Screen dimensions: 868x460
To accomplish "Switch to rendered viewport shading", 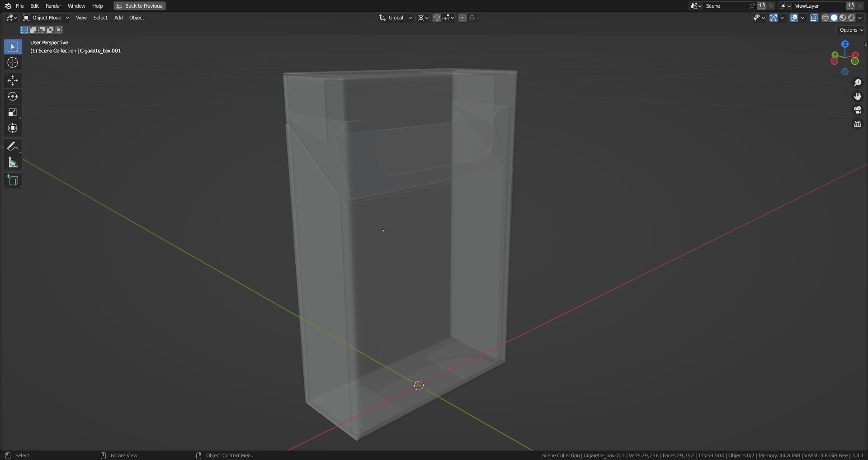I will click(851, 18).
